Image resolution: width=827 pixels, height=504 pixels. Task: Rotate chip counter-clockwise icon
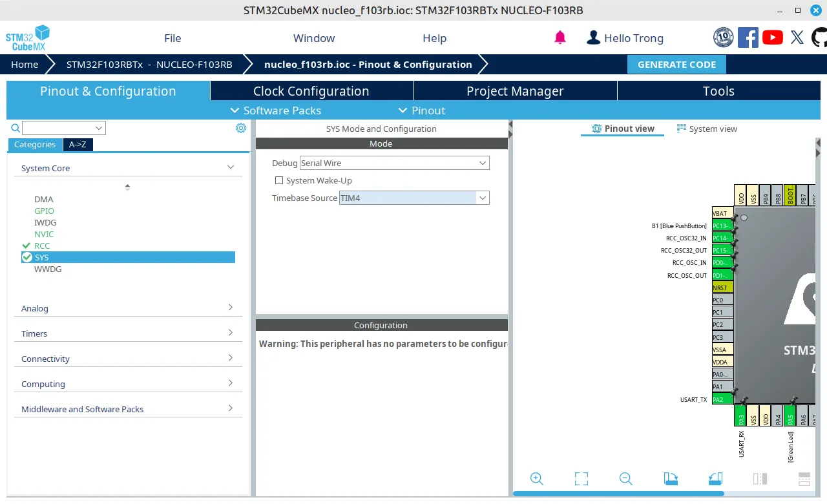715,479
